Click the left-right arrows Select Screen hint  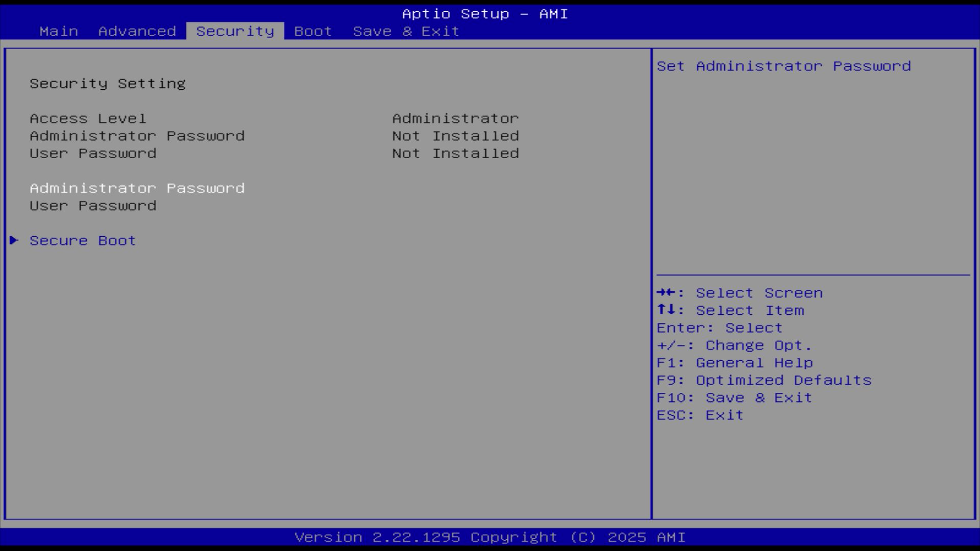[739, 293]
